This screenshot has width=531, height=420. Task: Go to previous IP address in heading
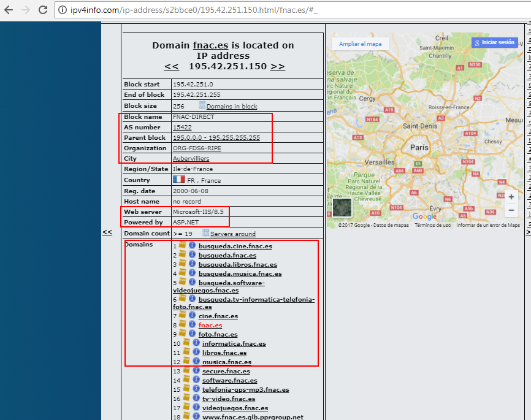pos(172,66)
